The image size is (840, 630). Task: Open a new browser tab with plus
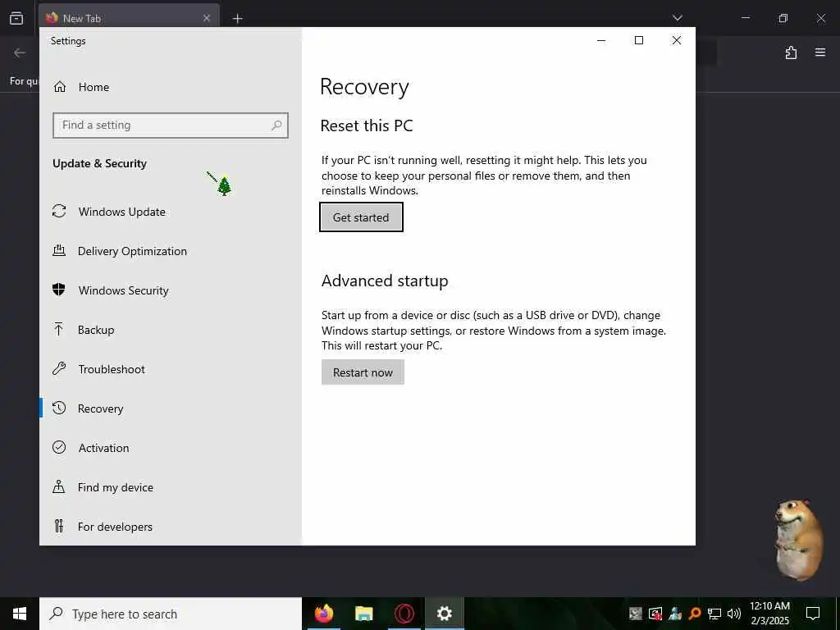click(237, 19)
